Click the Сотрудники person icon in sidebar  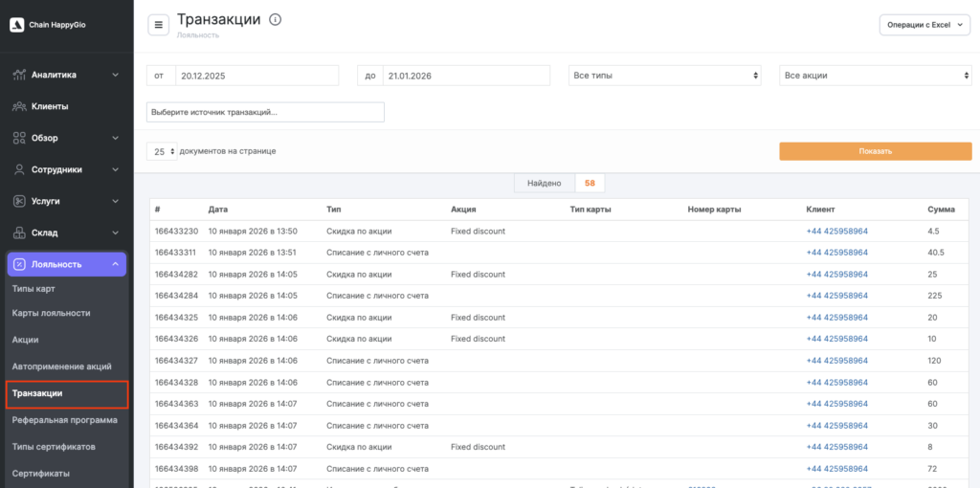click(x=19, y=169)
